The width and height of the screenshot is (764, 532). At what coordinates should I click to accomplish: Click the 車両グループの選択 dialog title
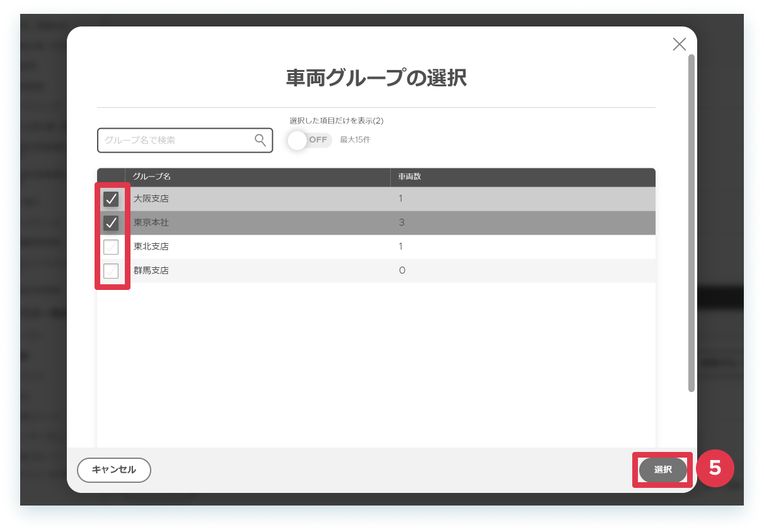(376, 78)
